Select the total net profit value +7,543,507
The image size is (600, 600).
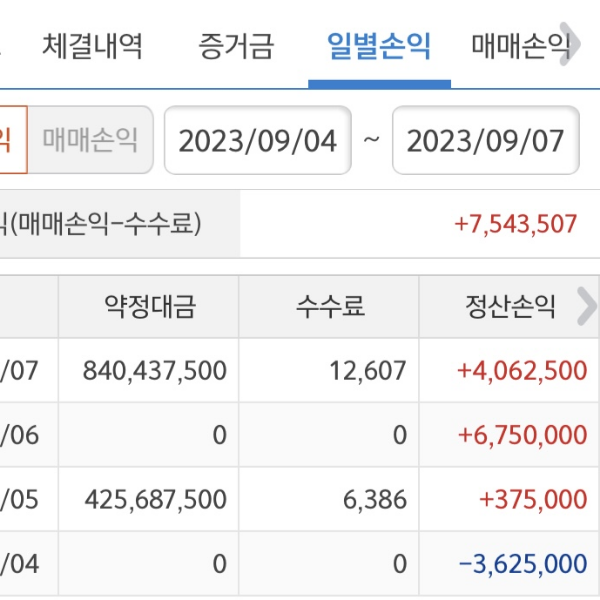(515, 223)
